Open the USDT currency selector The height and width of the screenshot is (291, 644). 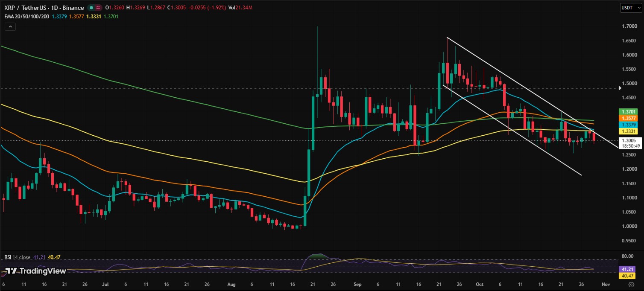630,8
